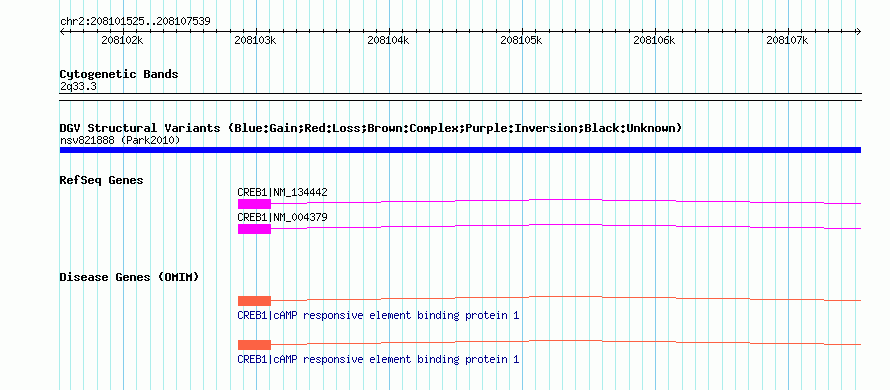
Task: Click the magenta exon block of CREB1|NM_134442
Action: click(254, 204)
